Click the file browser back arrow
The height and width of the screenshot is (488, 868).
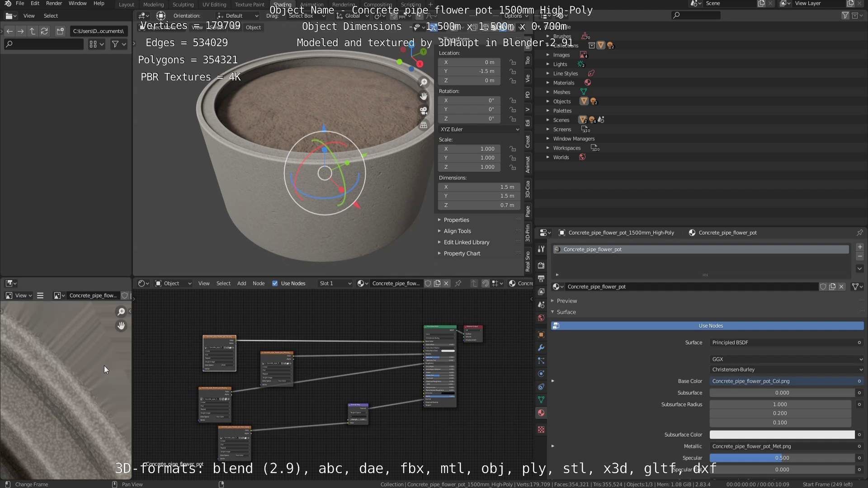pyautogui.click(x=9, y=31)
